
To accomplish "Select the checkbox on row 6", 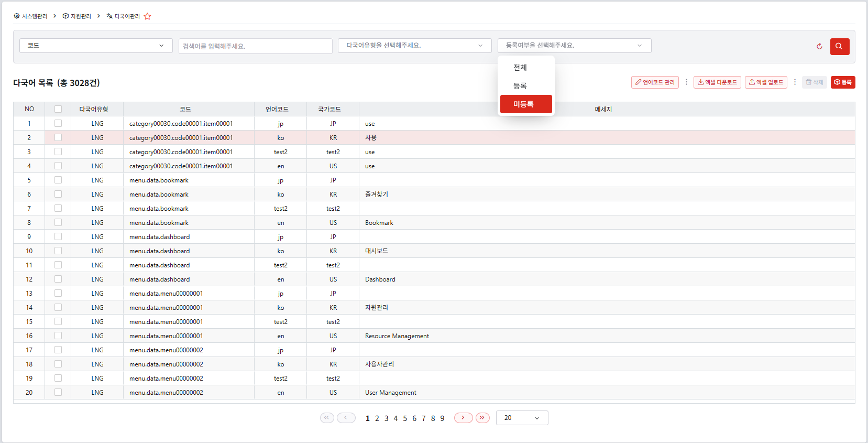I will [x=58, y=194].
